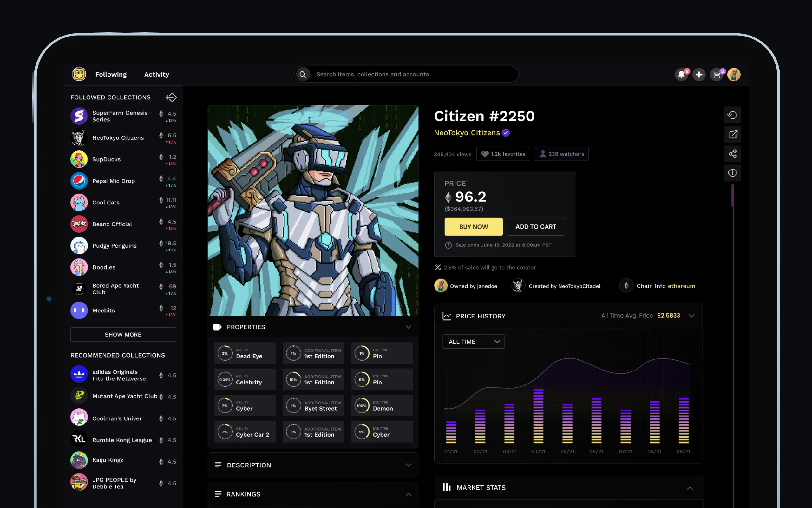The height and width of the screenshot is (508, 812).
Task: Collapse the Properties panel chevron
Action: click(408, 327)
